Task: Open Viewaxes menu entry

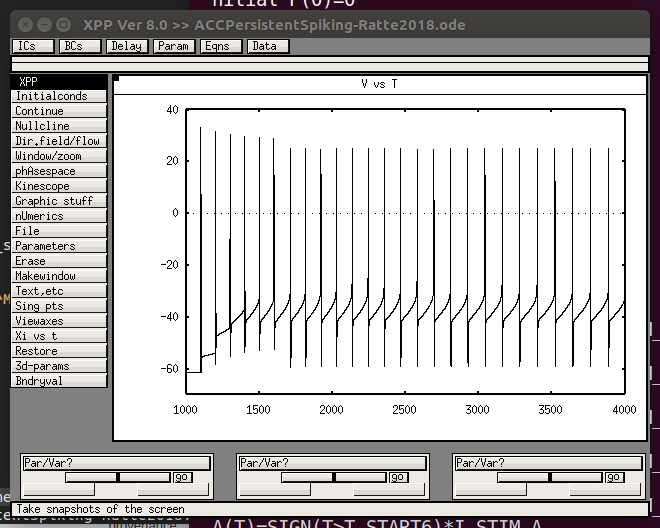Action: coord(59,321)
